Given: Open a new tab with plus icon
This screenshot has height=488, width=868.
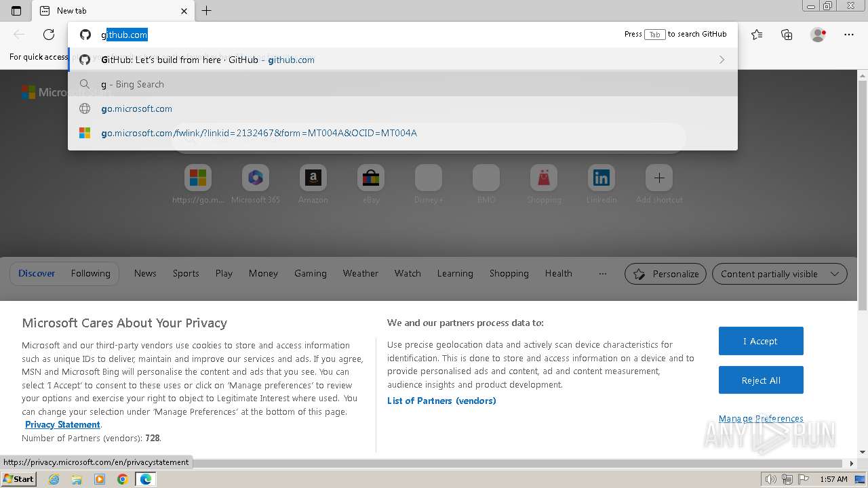Looking at the screenshot, I should click(207, 10).
